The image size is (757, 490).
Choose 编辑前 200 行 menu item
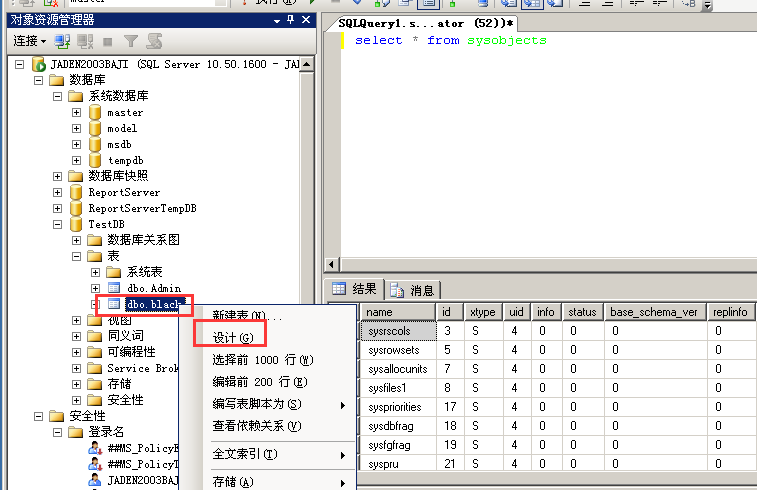(x=268, y=382)
